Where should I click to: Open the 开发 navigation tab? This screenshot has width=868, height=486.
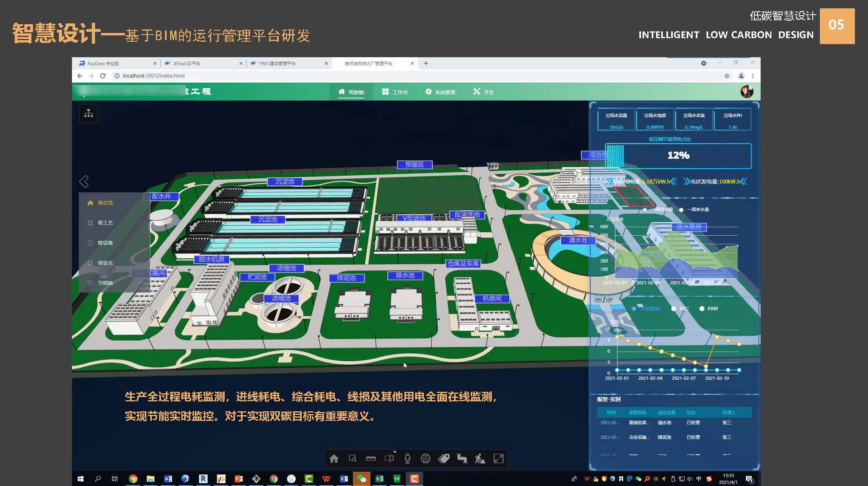coord(484,92)
